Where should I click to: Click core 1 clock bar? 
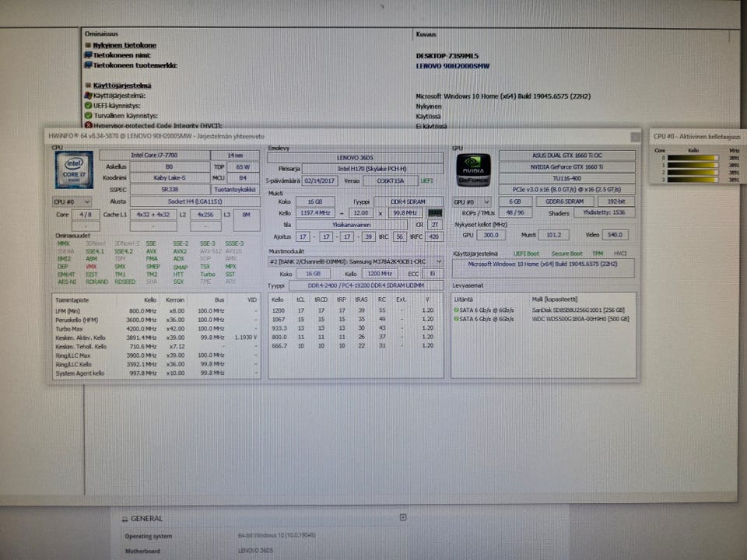(x=693, y=165)
